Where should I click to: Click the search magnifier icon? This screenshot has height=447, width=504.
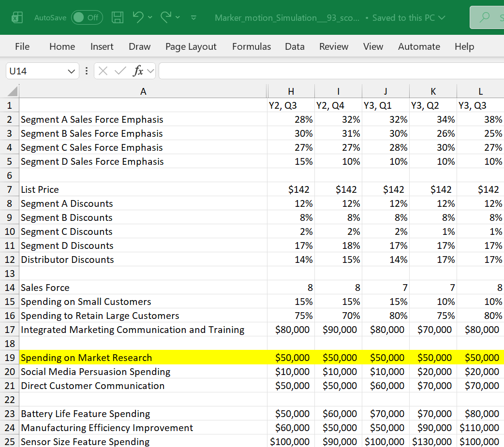[x=485, y=17]
